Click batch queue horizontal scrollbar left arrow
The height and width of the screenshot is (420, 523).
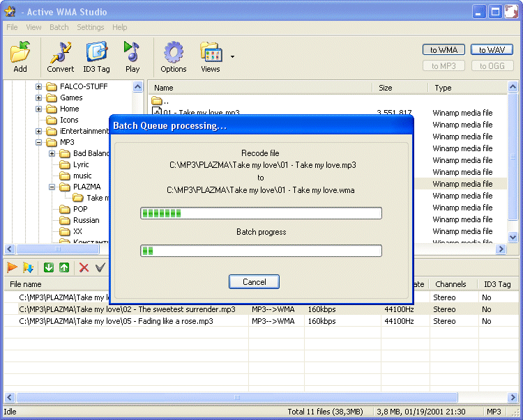10,397
